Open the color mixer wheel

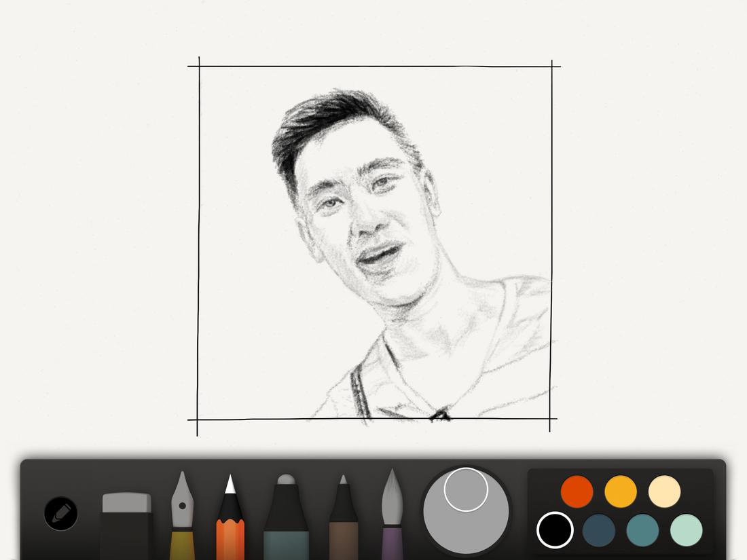point(465,509)
